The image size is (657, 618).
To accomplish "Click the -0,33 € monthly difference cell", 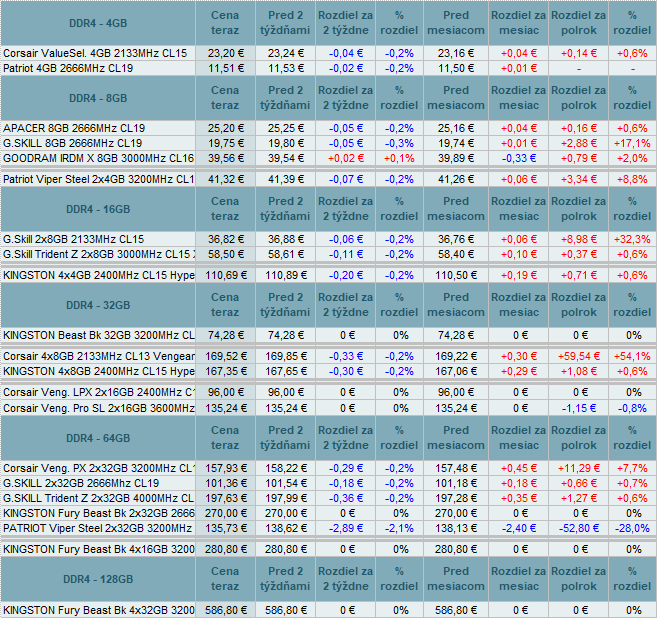I will point(519,158).
